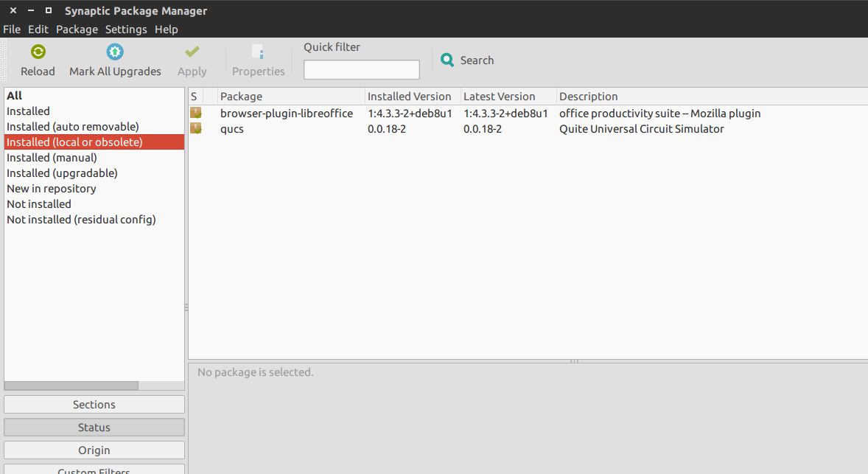Select the qucs package name
The width and height of the screenshot is (868, 474).
[232, 129]
